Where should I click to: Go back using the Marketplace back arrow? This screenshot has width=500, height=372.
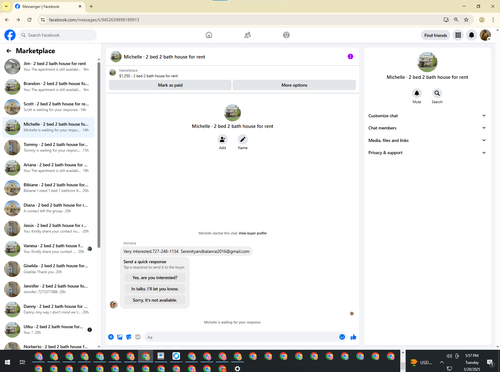pos(9,51)
